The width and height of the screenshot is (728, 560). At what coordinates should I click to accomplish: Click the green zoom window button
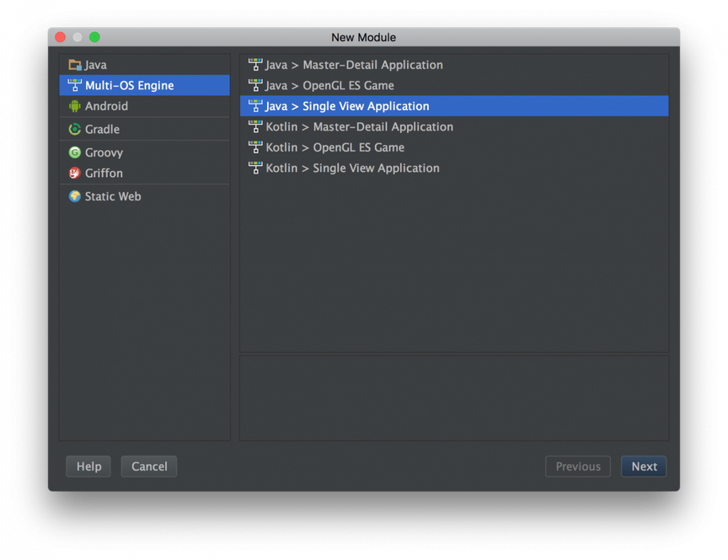pos(94,37)
